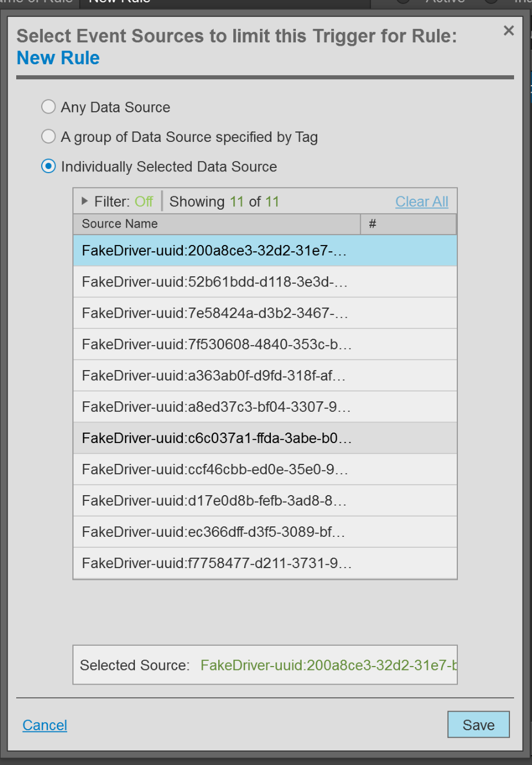Image resolution: width=532 pixels, height=765 pixels.
Task: Select source FakeDriver-uuid:ccf46cbb-ed0e-35e0 row
Action: [265, 470]
